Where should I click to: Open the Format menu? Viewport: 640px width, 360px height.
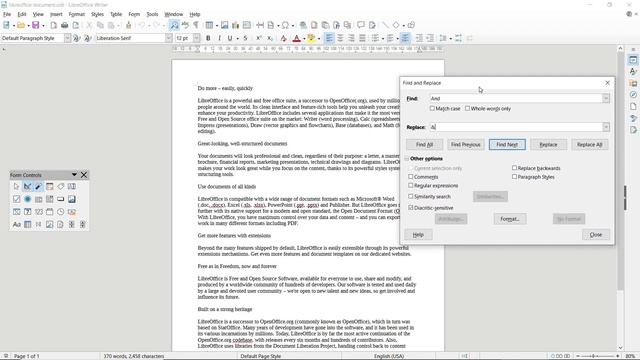tap(76, 14)
